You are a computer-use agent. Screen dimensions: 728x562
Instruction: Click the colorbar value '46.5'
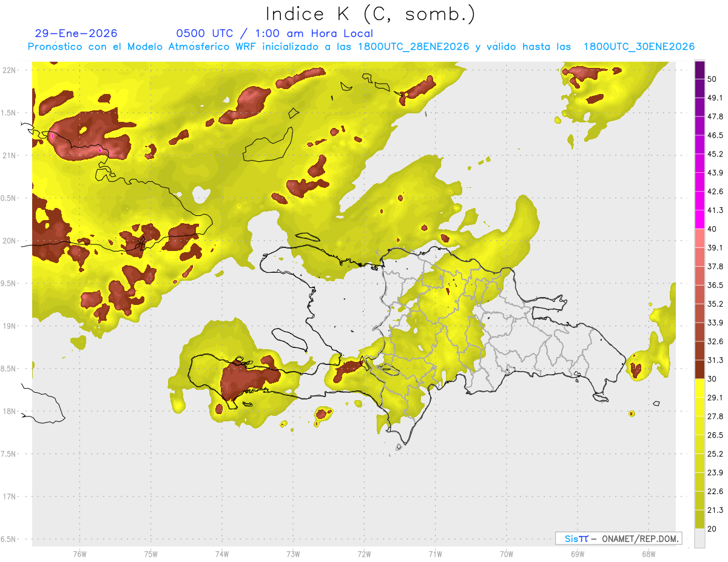(x=715, y=135)
